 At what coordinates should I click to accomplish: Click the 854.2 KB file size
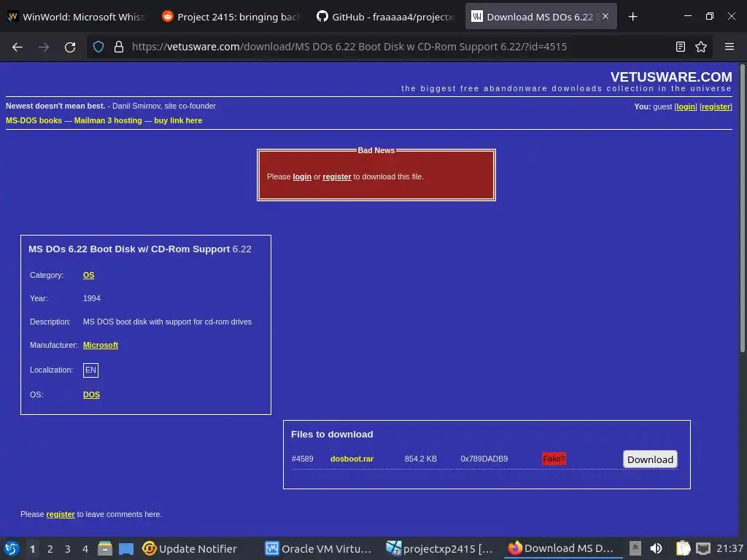tap(421, 459)
